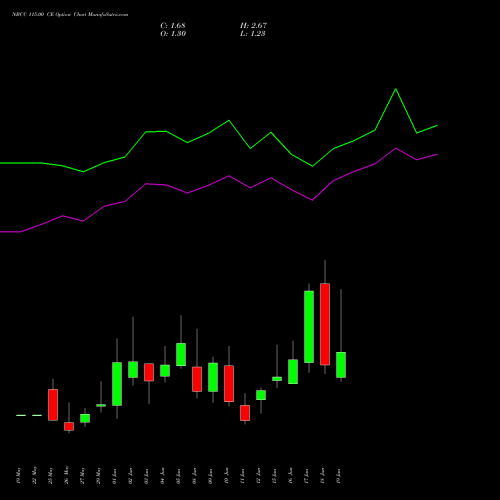The width and height of the screenshot is (500, 500).
Task: Click the 01 Jun date label
Action: [114, 476]
